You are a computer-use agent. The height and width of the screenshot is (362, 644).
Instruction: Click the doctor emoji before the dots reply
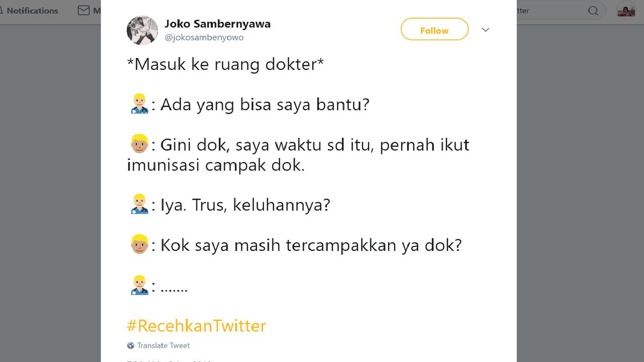pos(139,286)
